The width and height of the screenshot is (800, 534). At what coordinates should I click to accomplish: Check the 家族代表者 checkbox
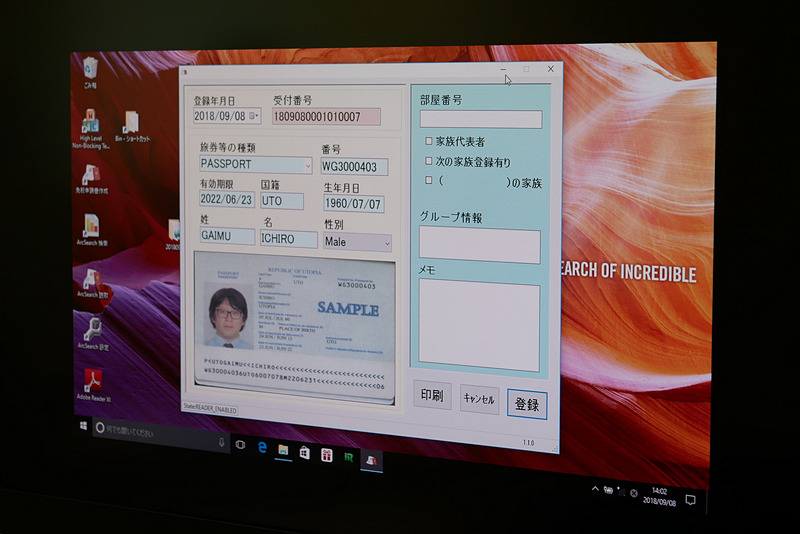click(x=429, y=141)
